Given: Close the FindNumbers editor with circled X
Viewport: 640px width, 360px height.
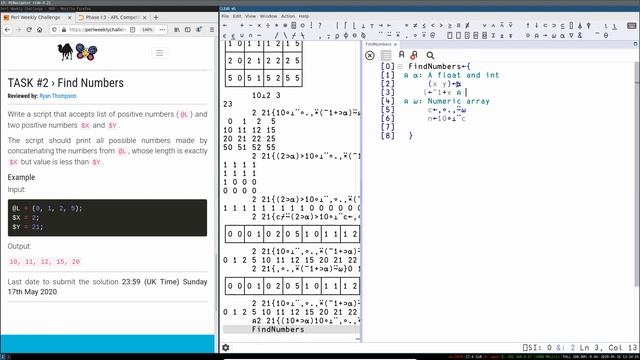Looking at the screenshot, I should 370,55.
